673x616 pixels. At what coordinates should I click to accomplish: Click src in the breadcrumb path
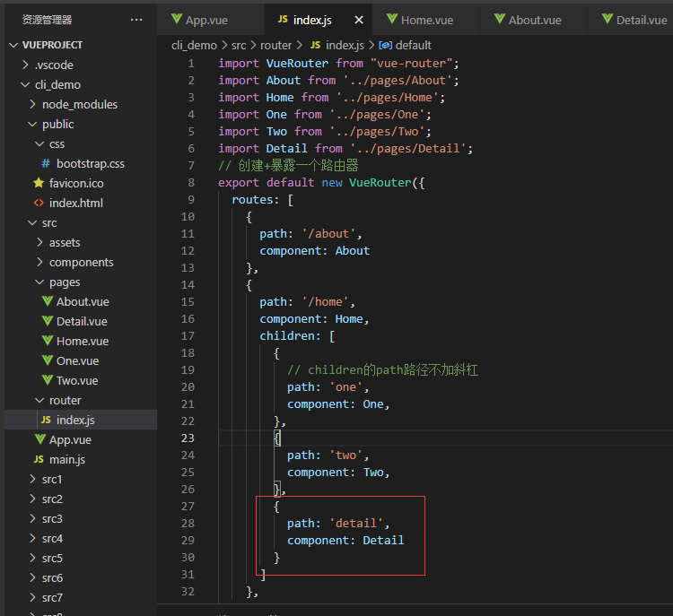pos(239,45)
